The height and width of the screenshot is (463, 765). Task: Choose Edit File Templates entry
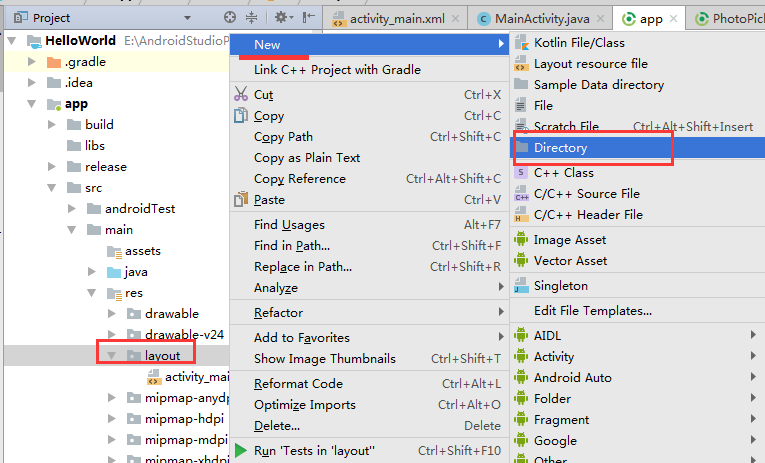638,310
